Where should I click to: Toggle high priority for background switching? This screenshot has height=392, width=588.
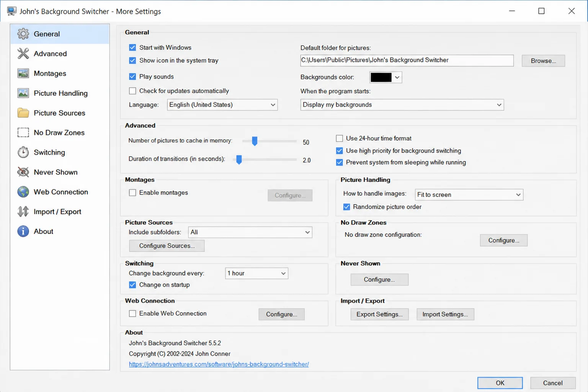(339, 150)
